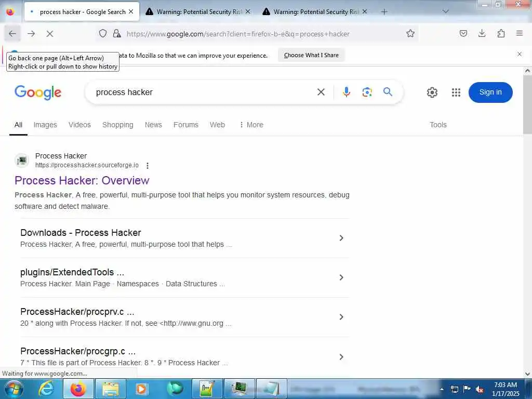Stop loading the current page
Image resolution: width=532 pixels, height=399 pixels.
click(49, 34)
